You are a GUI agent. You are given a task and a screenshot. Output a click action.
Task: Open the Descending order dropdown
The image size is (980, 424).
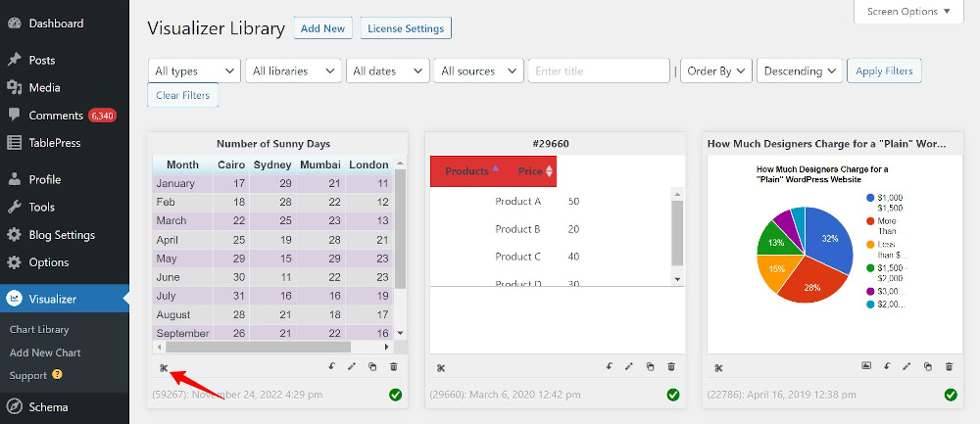[x=801, y=71]
